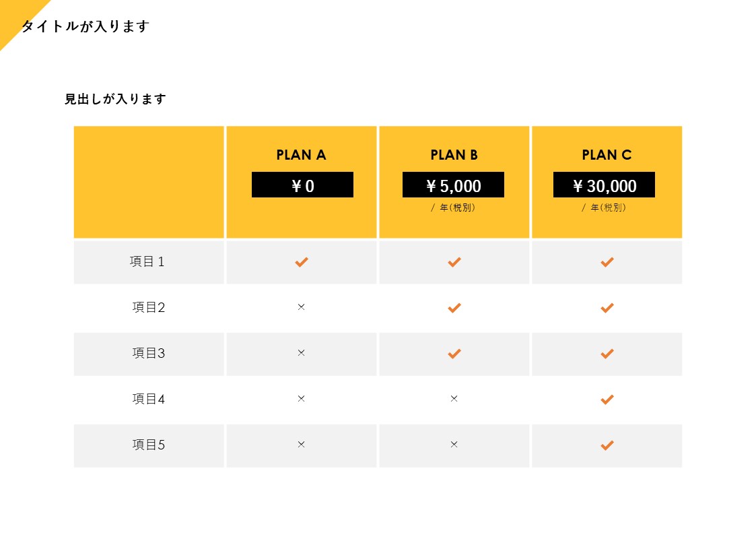Select the × mark for 項目5 under PLAN A
This screenshot has height=535, width=756.
pyautogui.click(x=302, y=444)
